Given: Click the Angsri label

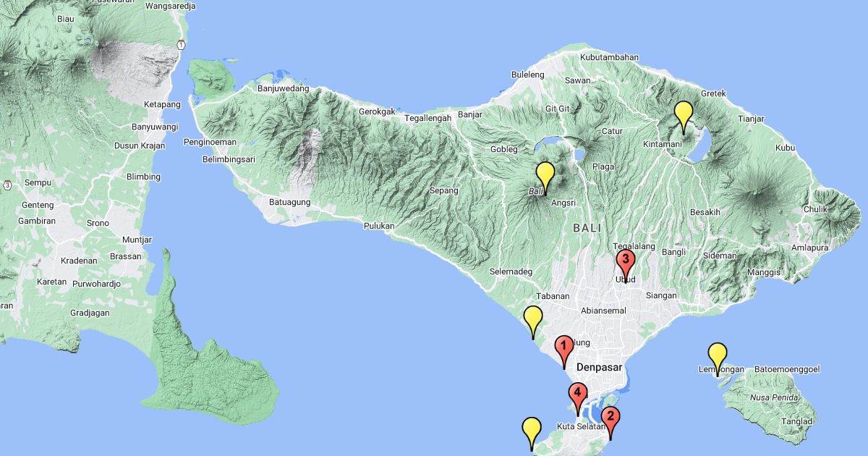Looking at the screenshot, I should [x=563, y=203].
